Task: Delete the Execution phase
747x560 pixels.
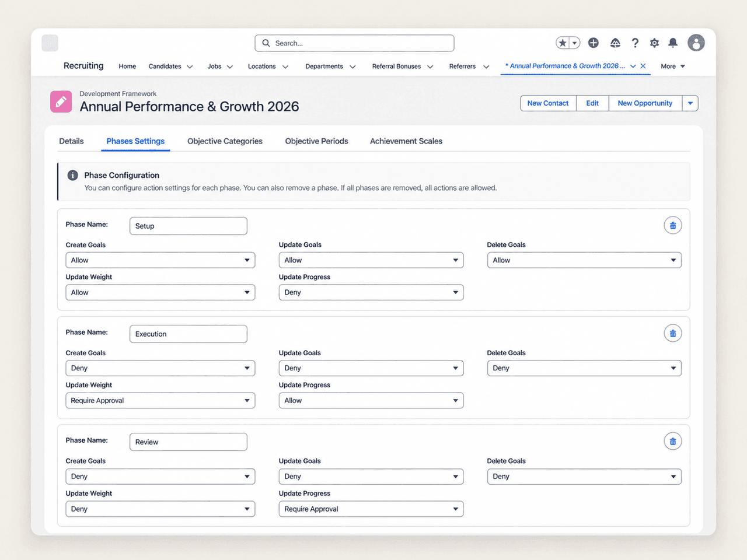Action: pyautogui.click(x=673, y=333)
